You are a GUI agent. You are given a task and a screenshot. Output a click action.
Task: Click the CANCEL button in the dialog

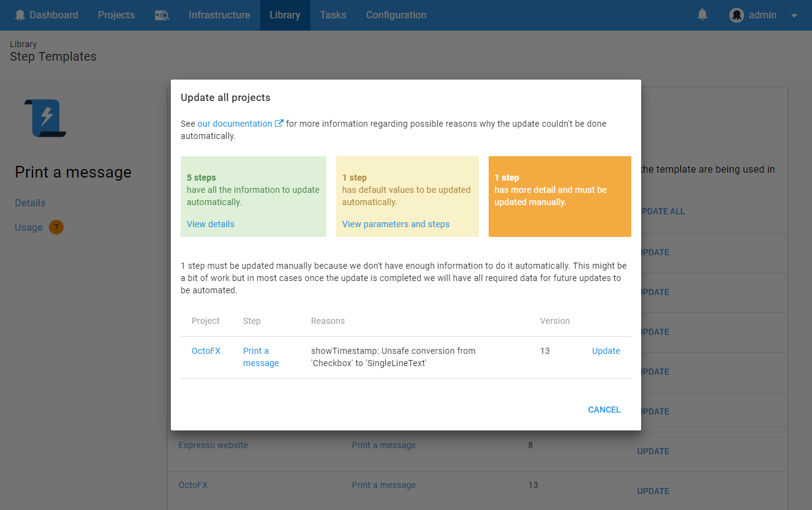pos(604,410)
